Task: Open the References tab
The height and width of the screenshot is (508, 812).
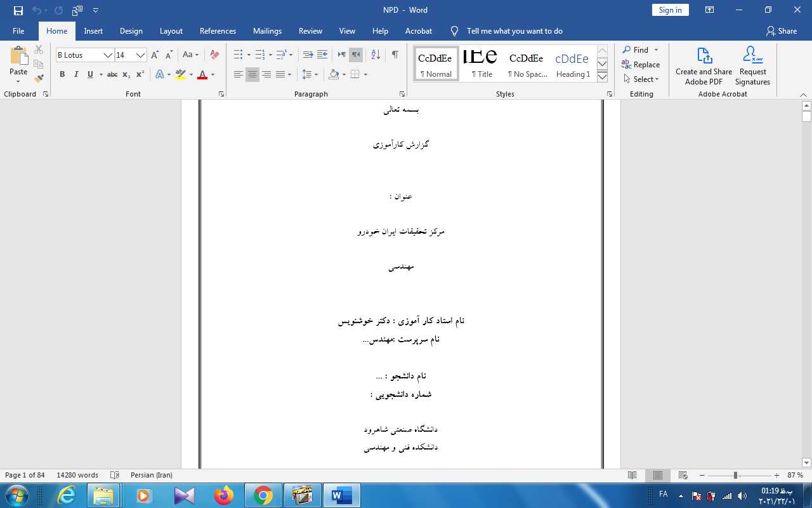Action: pos(218,31)
